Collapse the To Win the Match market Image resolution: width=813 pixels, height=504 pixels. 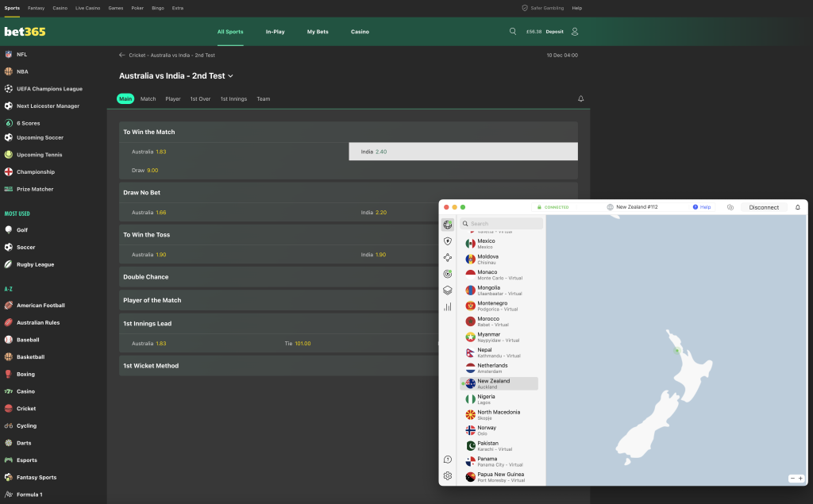349,133
